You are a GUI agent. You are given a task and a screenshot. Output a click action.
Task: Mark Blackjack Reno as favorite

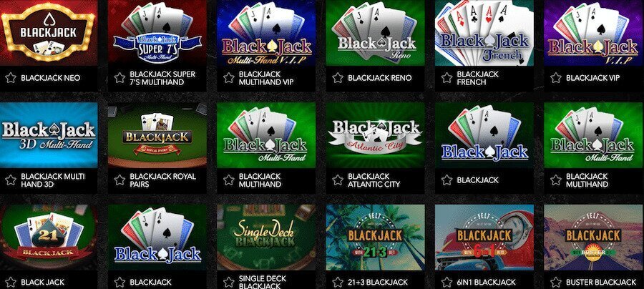[338, 78]
